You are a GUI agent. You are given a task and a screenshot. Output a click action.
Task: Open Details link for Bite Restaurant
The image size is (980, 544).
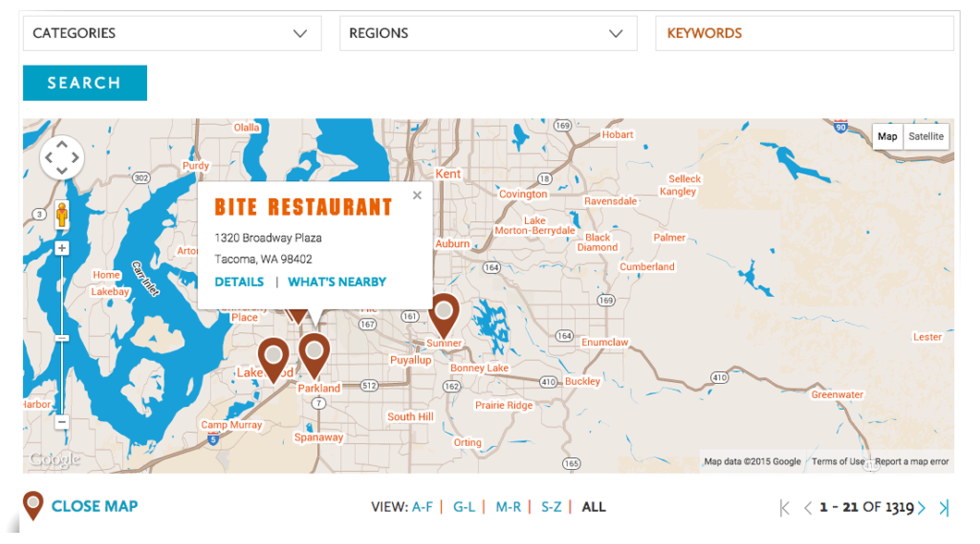click(239, 282)
